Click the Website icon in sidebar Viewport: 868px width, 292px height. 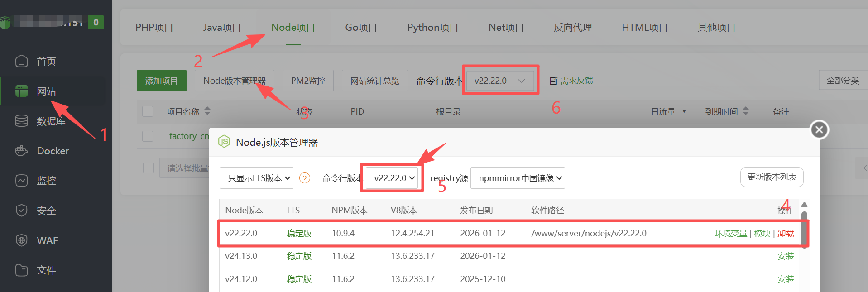21,91
